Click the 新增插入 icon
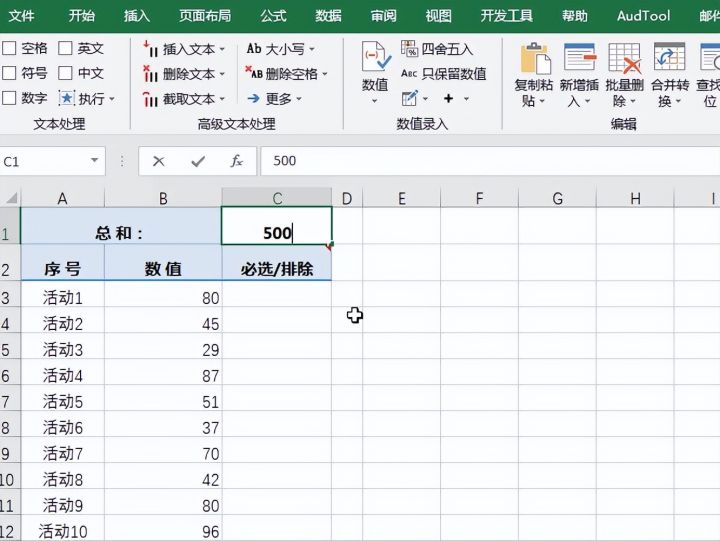The width and height of the screenshot is (720, 541). (579, 57)
